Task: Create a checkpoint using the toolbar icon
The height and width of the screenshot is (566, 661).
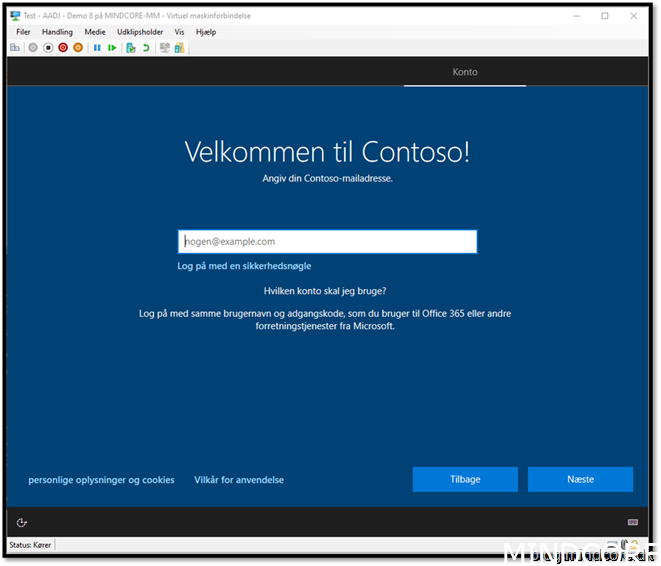Action: point(131,47)
